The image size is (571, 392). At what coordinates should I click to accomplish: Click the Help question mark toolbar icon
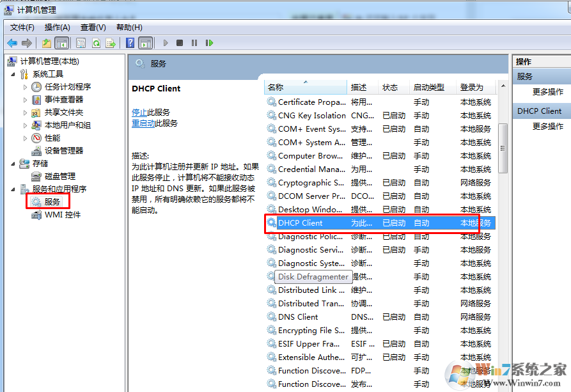(130, 43)
